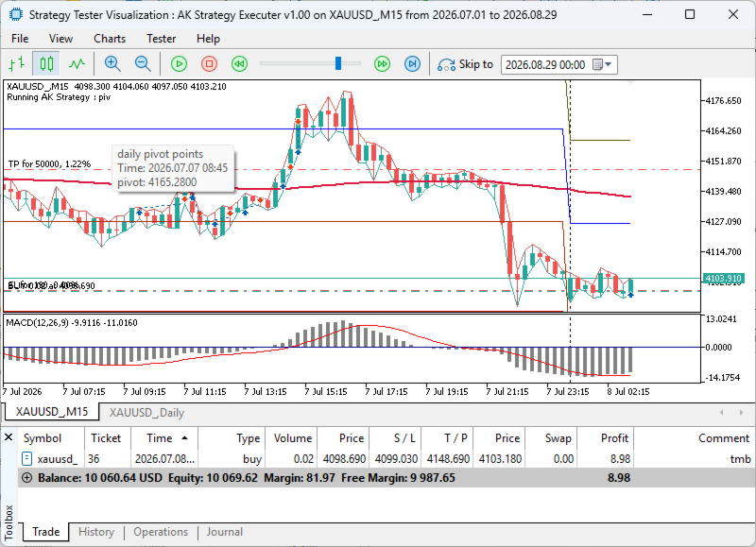The width and height of the screenshot is (756, 547).
Task: Start the visual test playback
Action: tap(179, 63)
